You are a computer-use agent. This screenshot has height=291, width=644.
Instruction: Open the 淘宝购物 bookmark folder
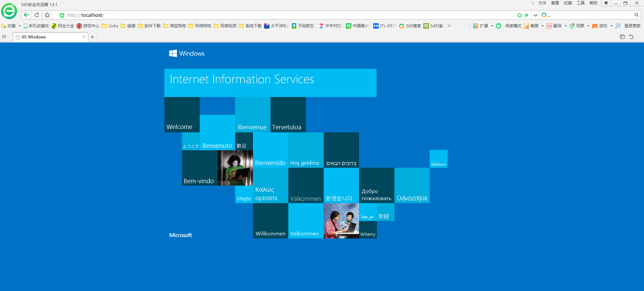point(174,26)
